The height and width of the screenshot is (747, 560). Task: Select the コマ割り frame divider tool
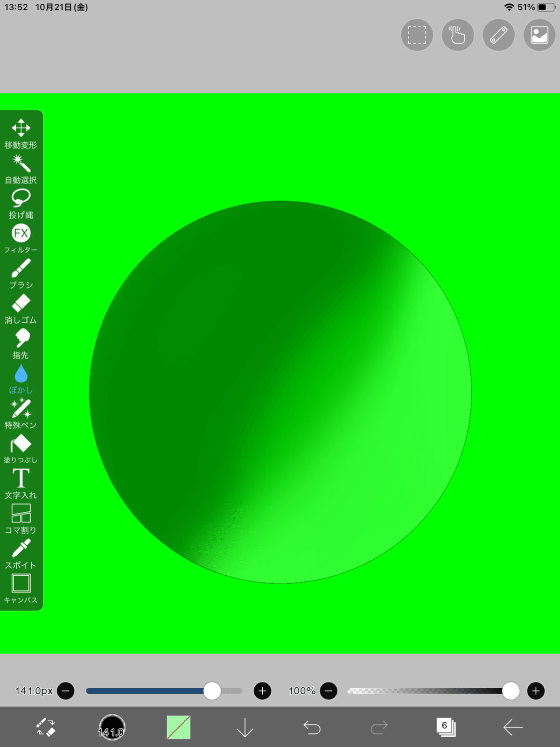[21, 519]
